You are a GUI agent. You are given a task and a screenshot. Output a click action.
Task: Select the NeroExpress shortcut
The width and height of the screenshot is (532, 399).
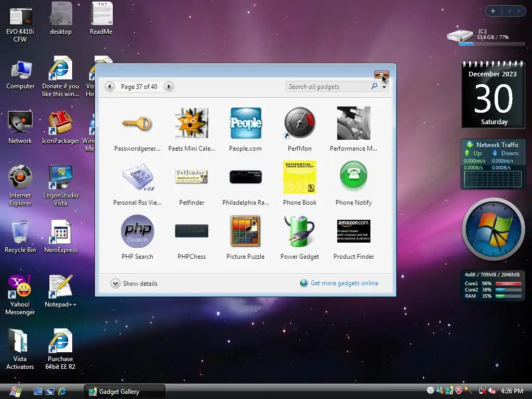tap(60, 237)
